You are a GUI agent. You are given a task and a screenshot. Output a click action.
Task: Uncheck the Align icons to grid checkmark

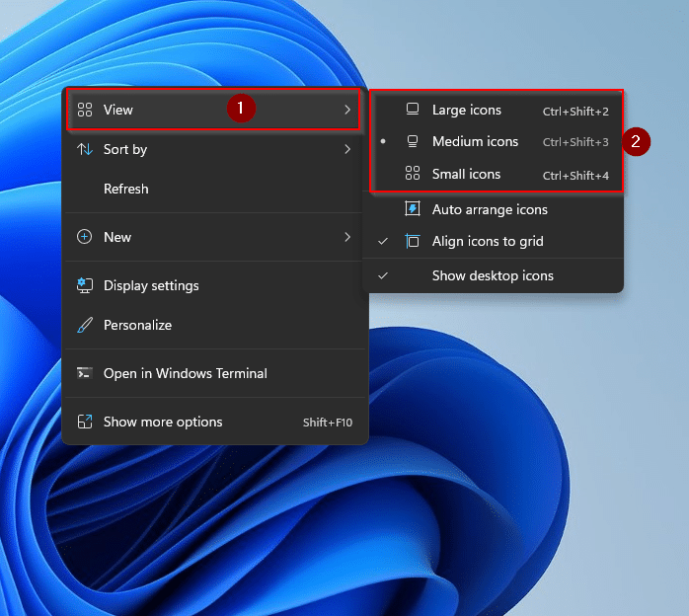[x=383, y=241]
